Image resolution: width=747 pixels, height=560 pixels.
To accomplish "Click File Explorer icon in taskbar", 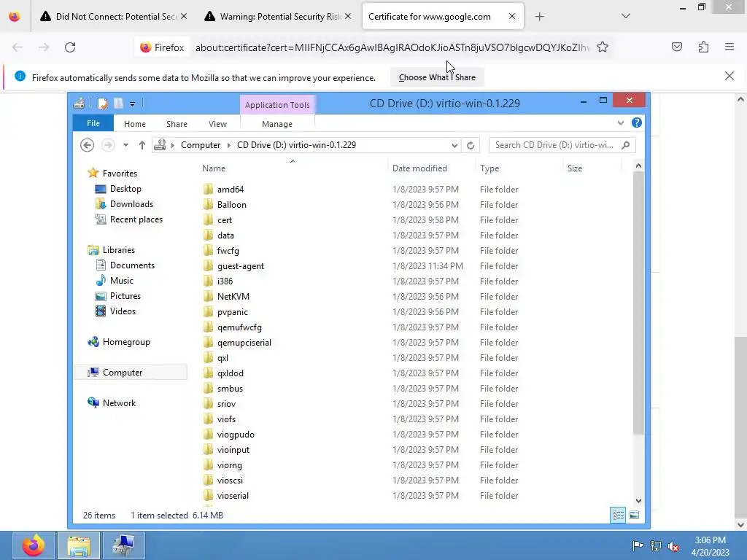I will coord(79,545).
